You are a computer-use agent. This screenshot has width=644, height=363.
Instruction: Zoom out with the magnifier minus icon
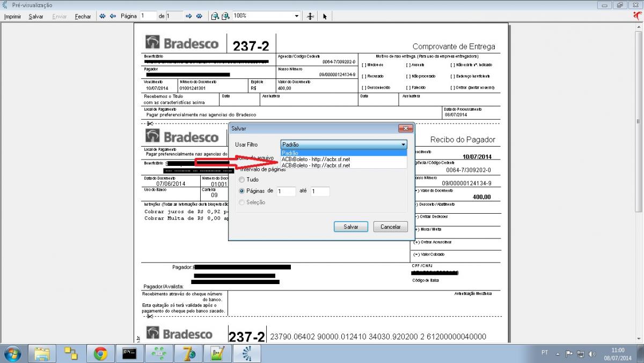(x=215, y=16)
